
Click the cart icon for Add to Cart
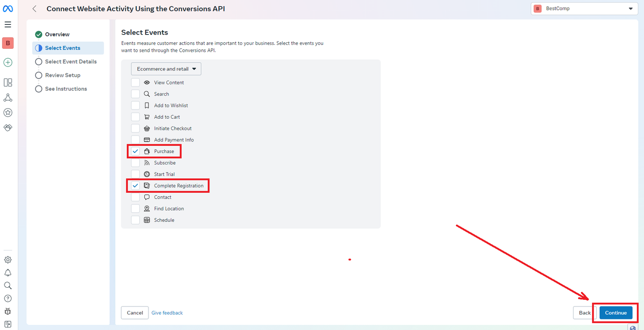147,117
